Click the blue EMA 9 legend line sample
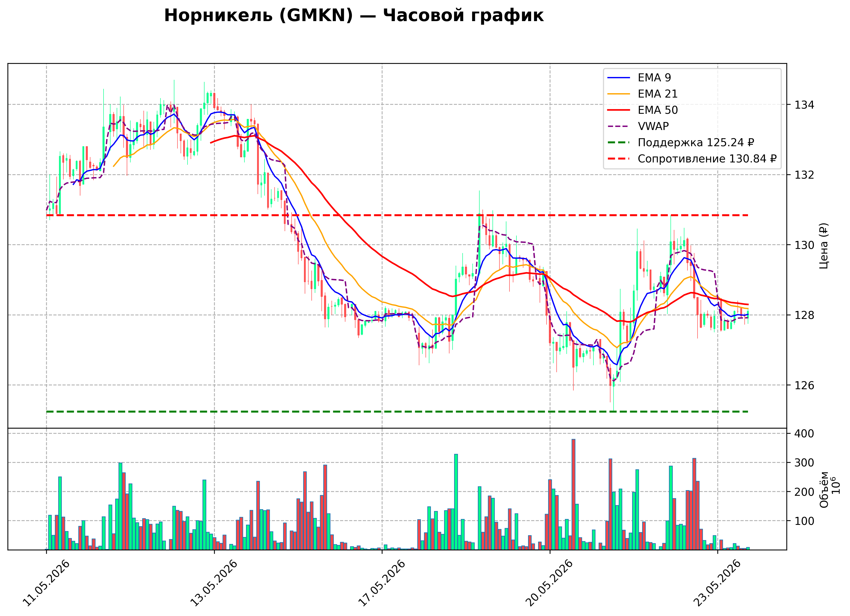Viewport: 850px width, 616px height. 618,77
